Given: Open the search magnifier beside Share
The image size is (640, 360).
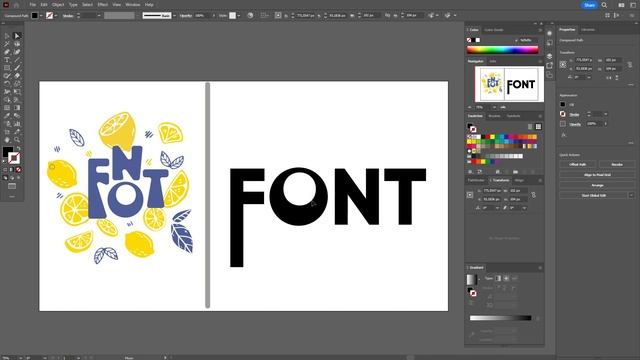Looking at the screenshot, I should pos(604,5).
